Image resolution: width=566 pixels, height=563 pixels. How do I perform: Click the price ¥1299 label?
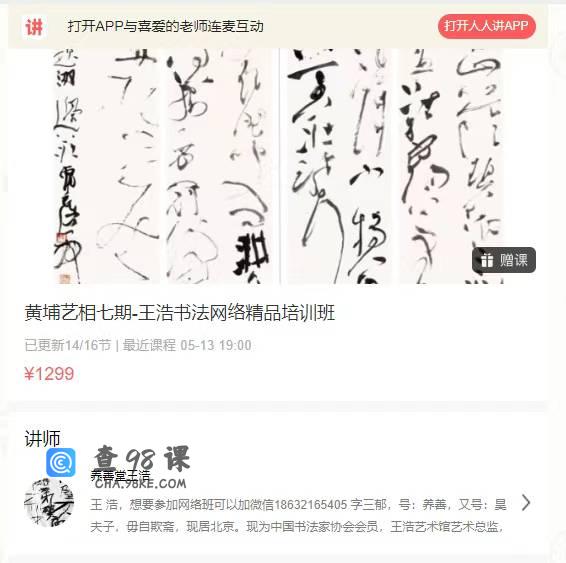tap(49, 374)
